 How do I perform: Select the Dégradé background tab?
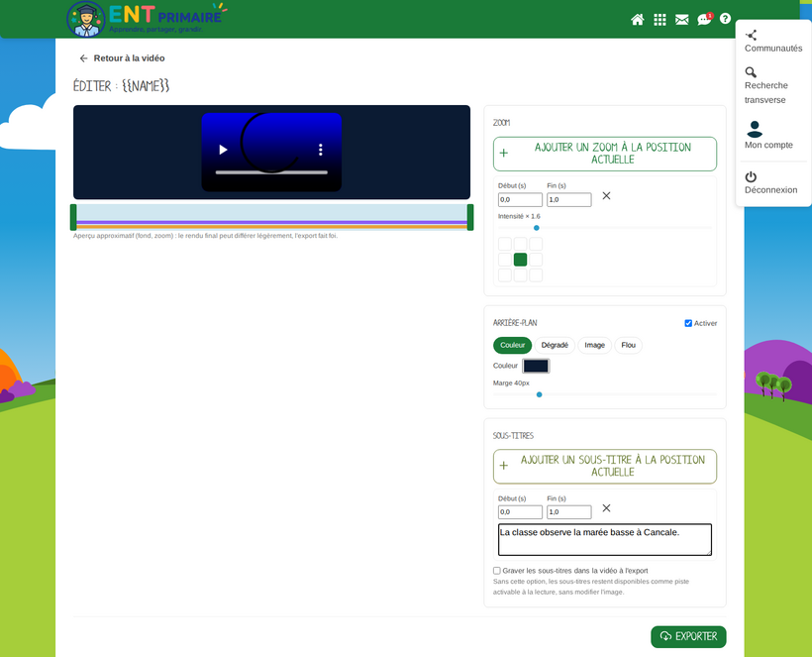[x=555, y=345]
